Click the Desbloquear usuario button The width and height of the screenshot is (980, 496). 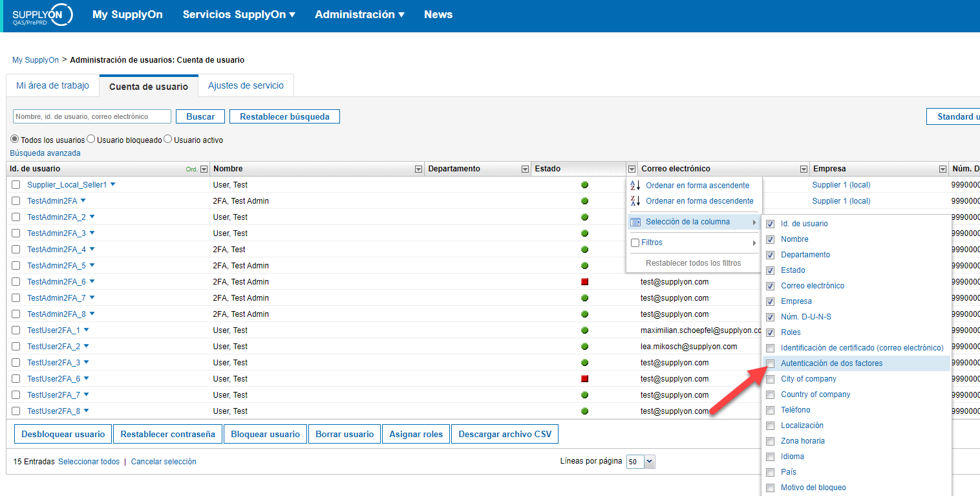[63, 434]
